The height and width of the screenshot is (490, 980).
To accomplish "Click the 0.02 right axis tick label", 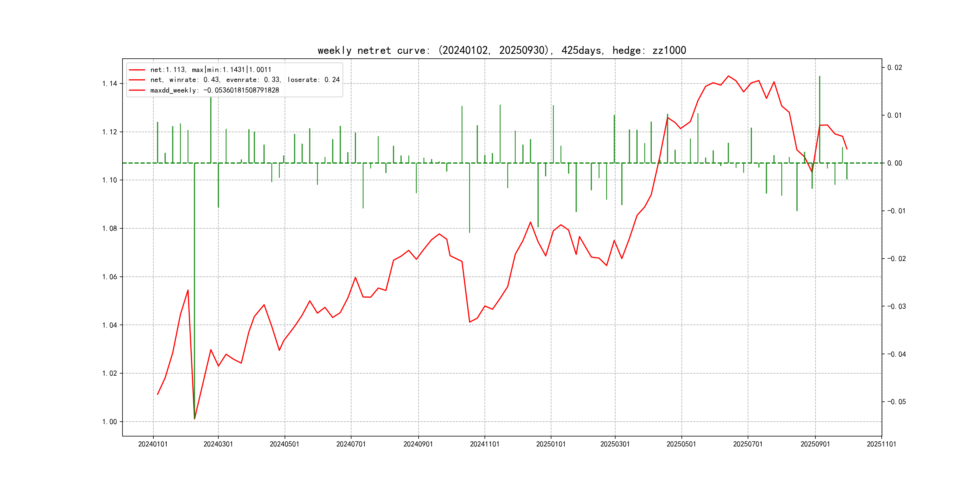I will (x=894, y=68).
